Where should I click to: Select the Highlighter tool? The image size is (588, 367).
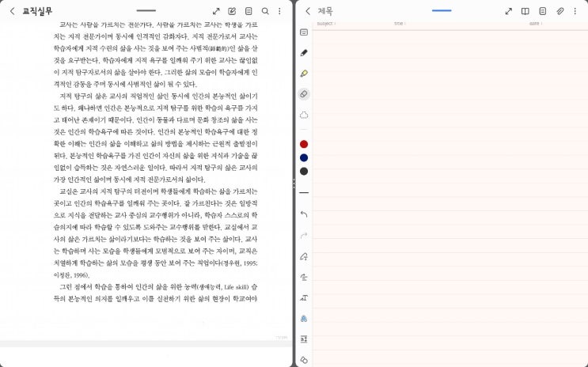click(304, 74)
